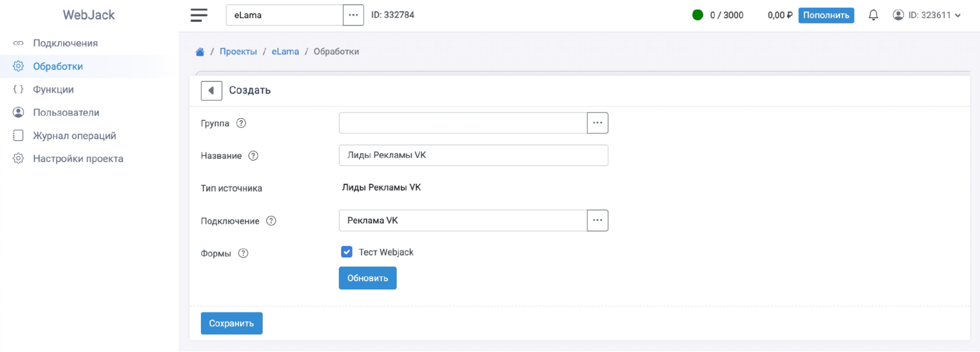
Task: Click the back arrow beside Создать
Action: pyautogui.click(x=211, y=91)
